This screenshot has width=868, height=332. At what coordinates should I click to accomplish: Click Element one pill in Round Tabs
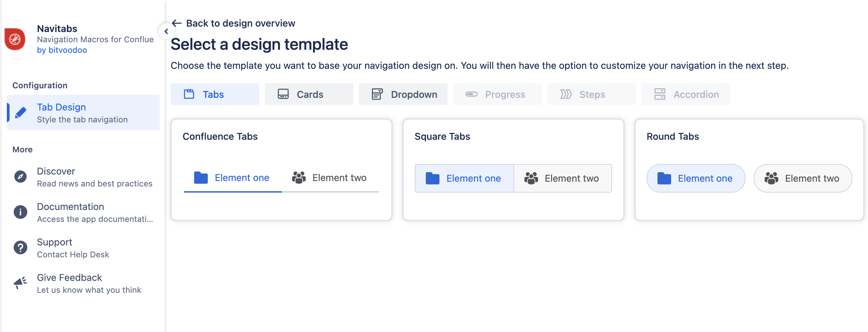695,178
